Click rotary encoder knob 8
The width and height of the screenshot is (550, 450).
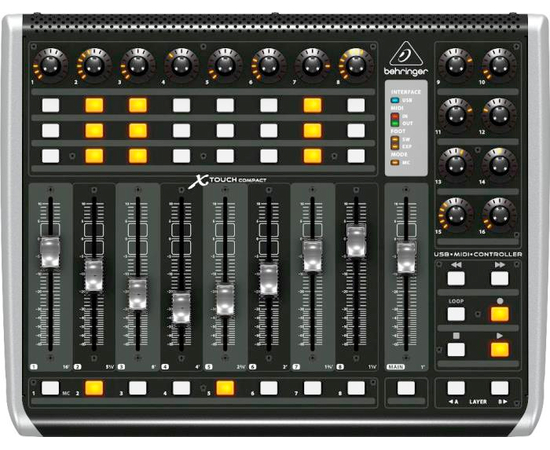pos(356,65)
